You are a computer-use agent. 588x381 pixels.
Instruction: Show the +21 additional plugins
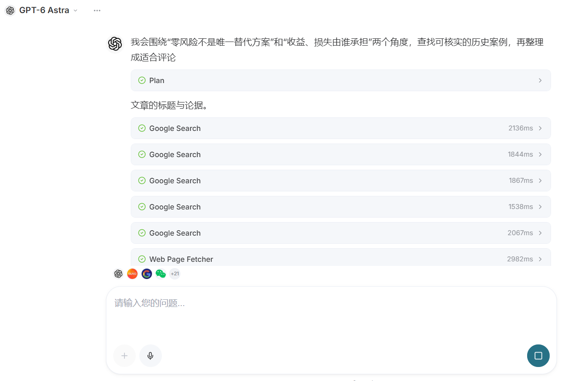[175, 274]
